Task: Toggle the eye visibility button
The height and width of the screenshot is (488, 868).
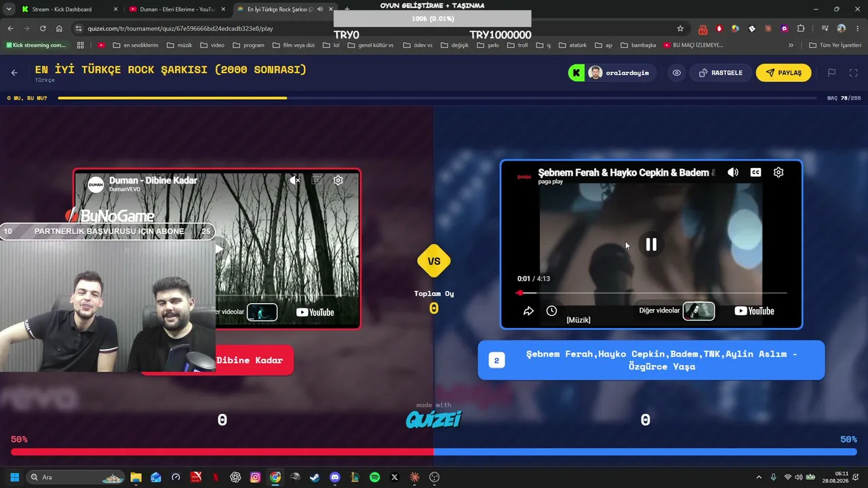Action: click(677, 73)
